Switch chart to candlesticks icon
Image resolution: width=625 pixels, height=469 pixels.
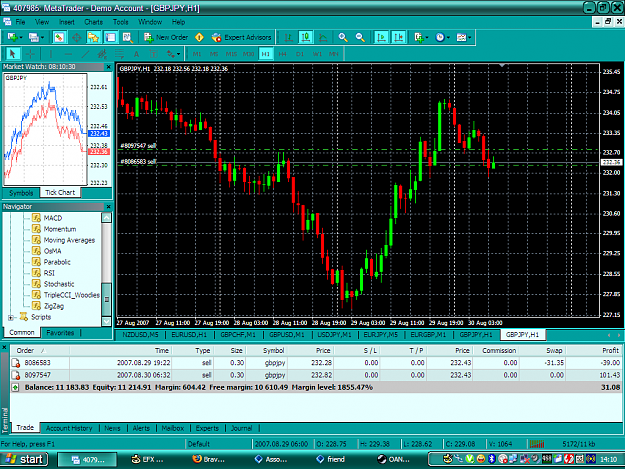point(306,37)
